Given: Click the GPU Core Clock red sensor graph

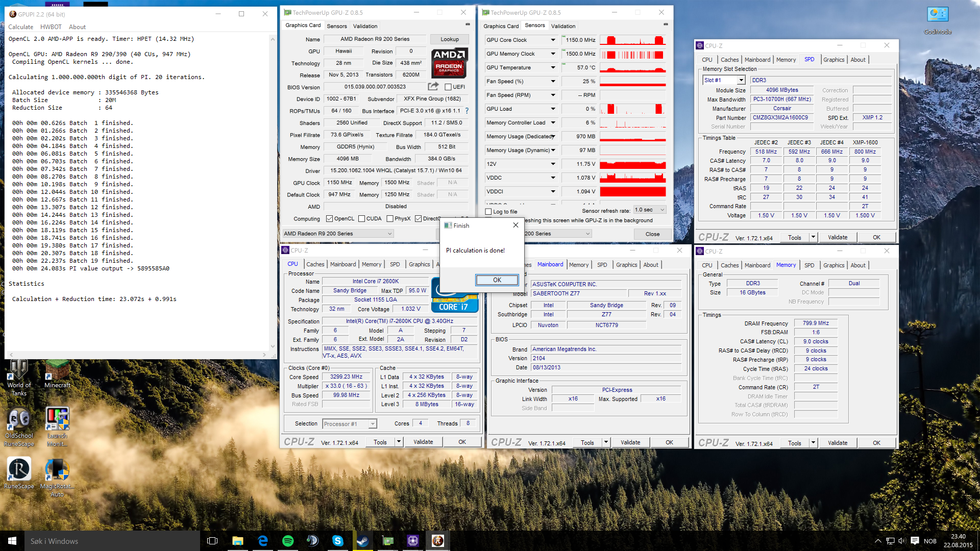Looking at the screenshot, I should [x=633, y=40].
